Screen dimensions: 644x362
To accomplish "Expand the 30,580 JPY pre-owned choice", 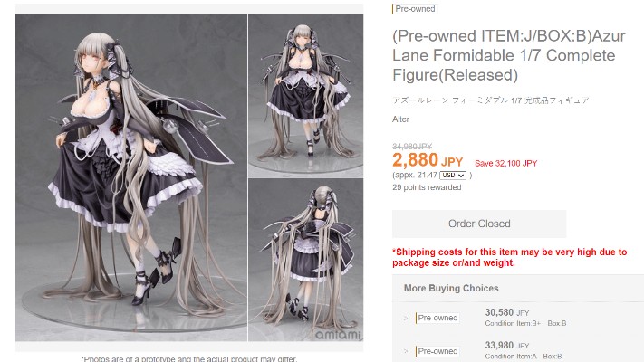I will point(406,318).
